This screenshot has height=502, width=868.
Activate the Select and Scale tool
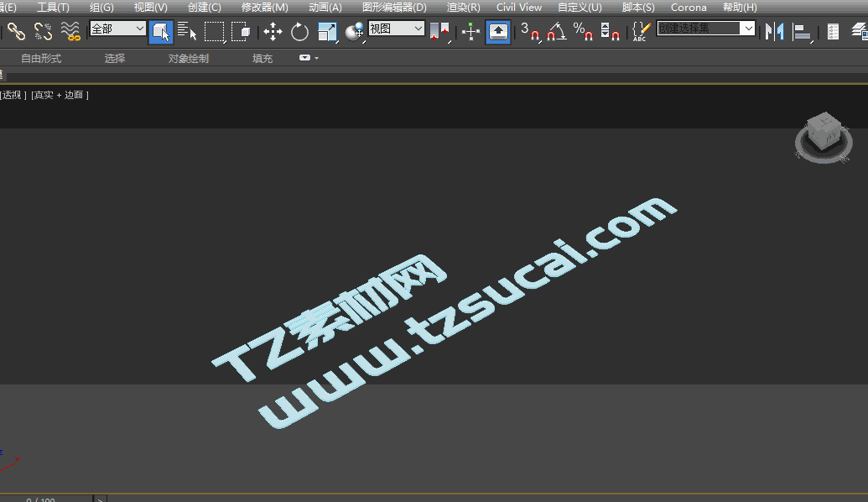pos(328,32)
